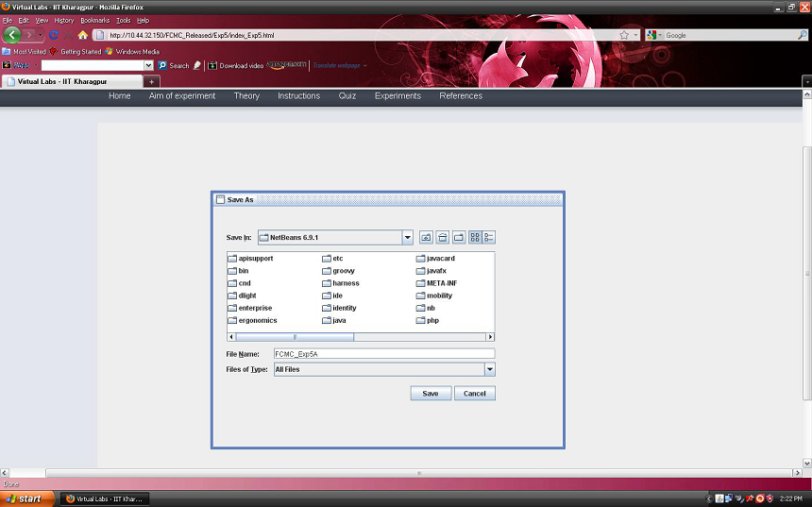The image size is (812, 507).
Task: Go to the Theory page tab
Action: pos(246,95)
